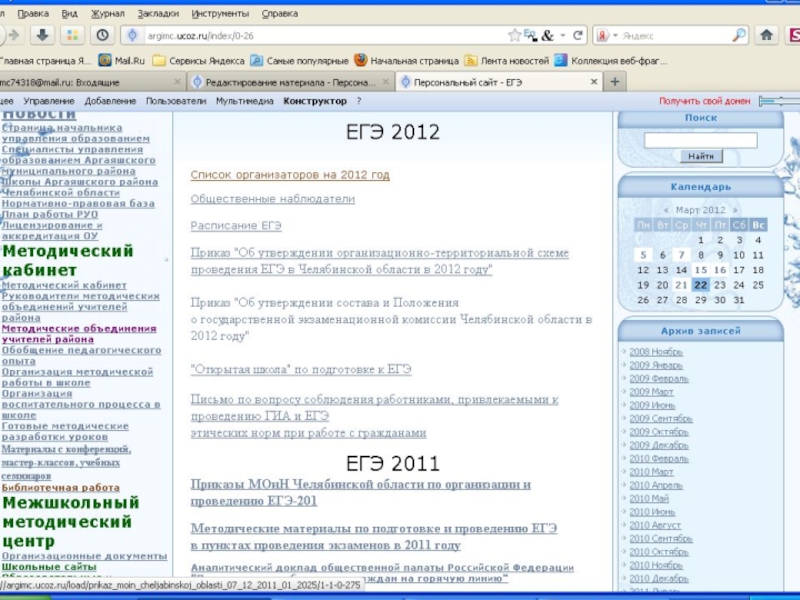
Task: Open Лента новостей bookmark
Action: pos(507,61)
